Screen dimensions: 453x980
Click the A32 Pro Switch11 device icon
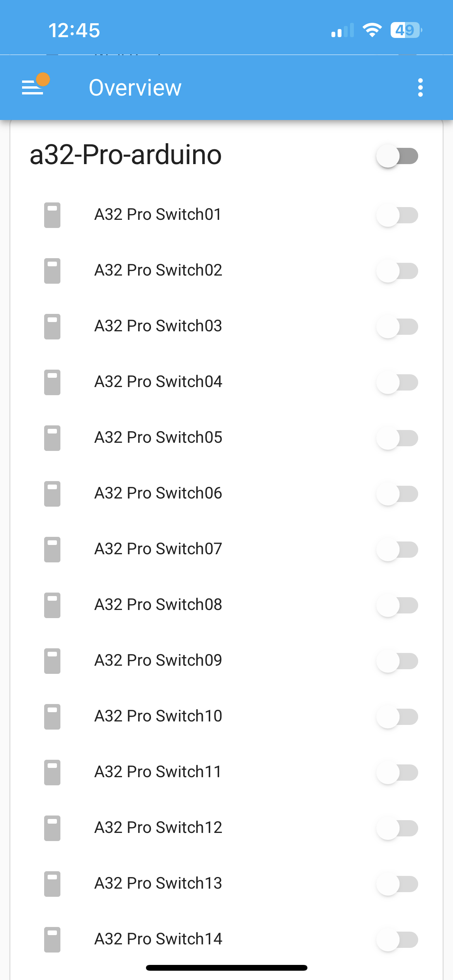coord(52,772)
